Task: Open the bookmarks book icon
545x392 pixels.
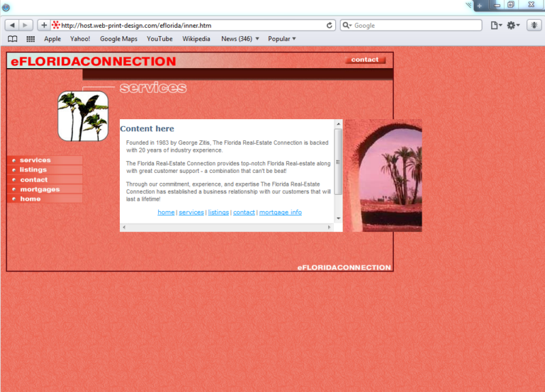Action: 12,39
